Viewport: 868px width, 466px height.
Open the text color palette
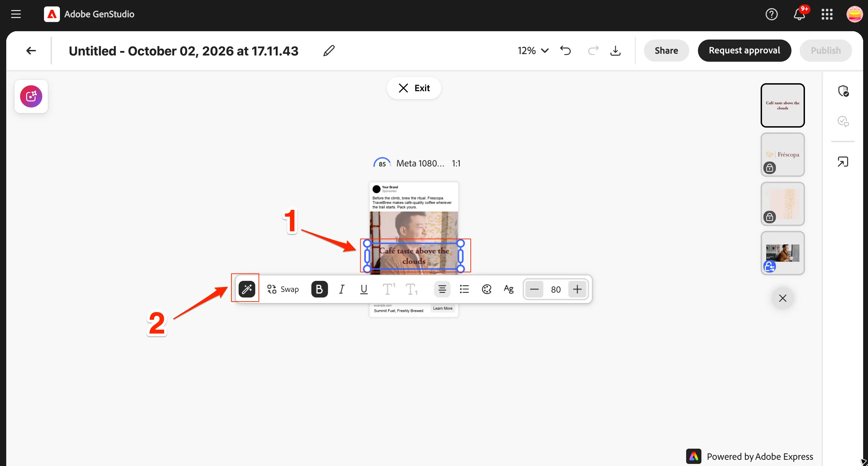point(487,289)
